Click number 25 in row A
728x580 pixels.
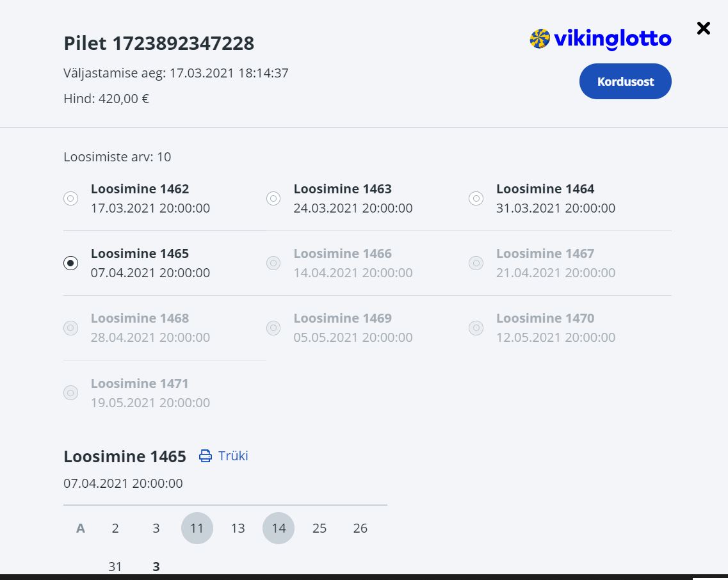coord(320,528)
